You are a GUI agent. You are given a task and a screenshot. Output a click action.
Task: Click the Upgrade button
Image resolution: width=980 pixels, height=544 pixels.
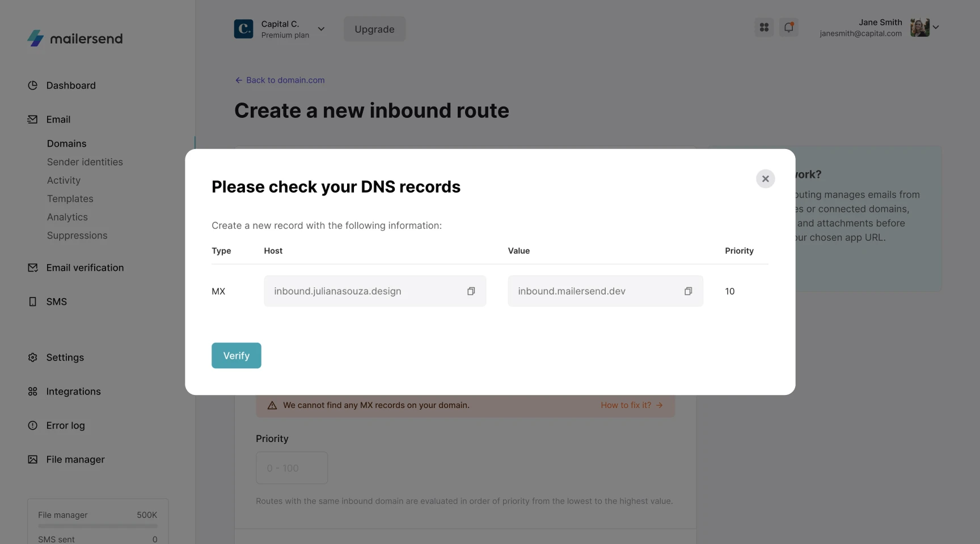[x=374, y=29]
